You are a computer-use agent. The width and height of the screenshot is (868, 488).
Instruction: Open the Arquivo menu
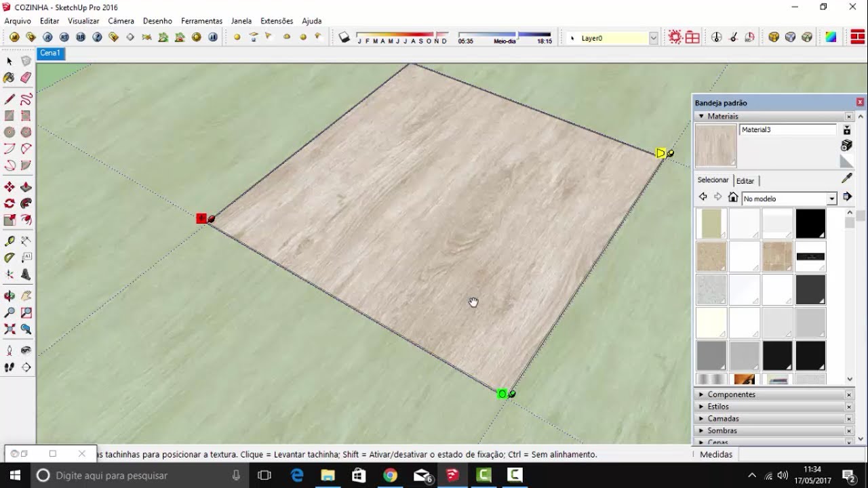click(18, 21)
